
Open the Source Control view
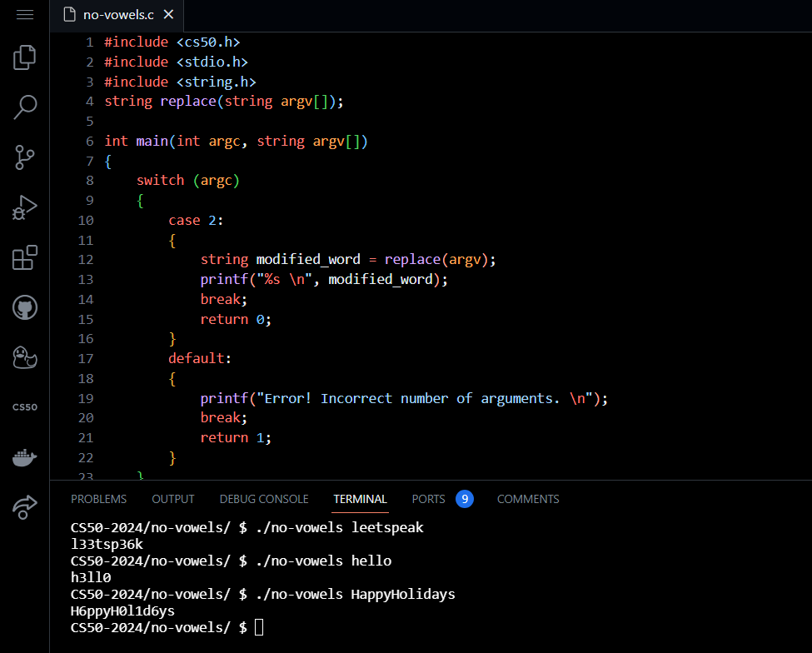point(25,157)
